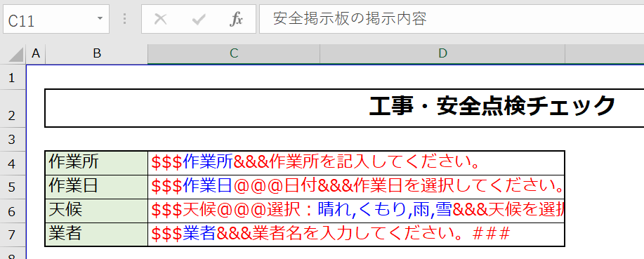The height and width of the screenshot is (259, 644).
Task: Open the Name Box dropdown arrow
Action: pos(100,19)
